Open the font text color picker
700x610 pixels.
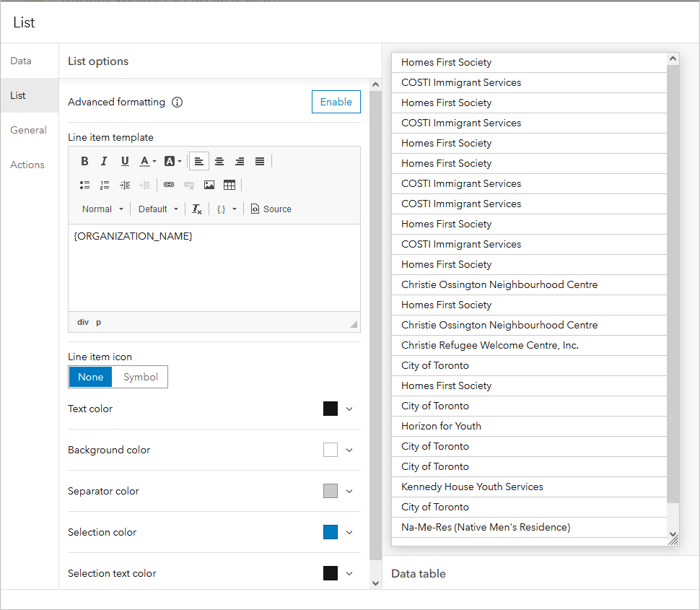click(x=148, y=161)
